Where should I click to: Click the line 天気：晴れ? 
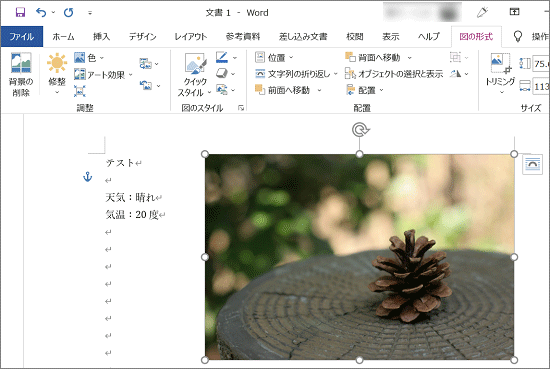click(x=130, y=197)
